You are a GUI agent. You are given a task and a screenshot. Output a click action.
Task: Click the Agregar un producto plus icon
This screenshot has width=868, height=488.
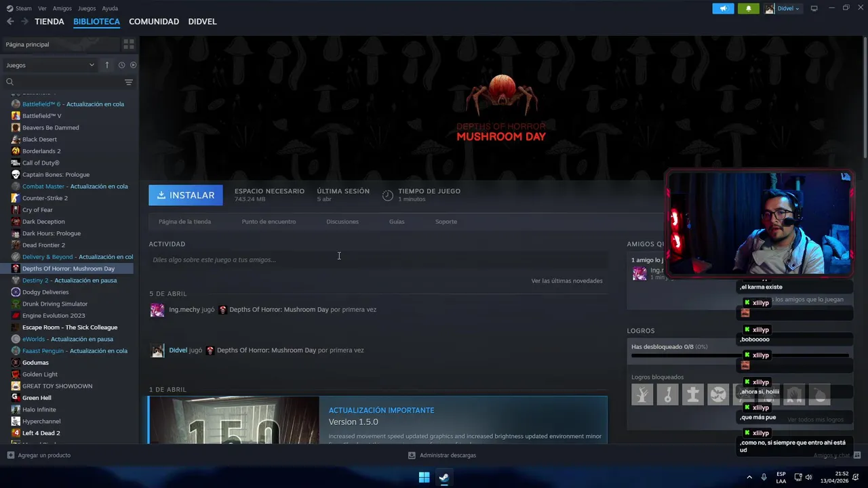[10, 455]
